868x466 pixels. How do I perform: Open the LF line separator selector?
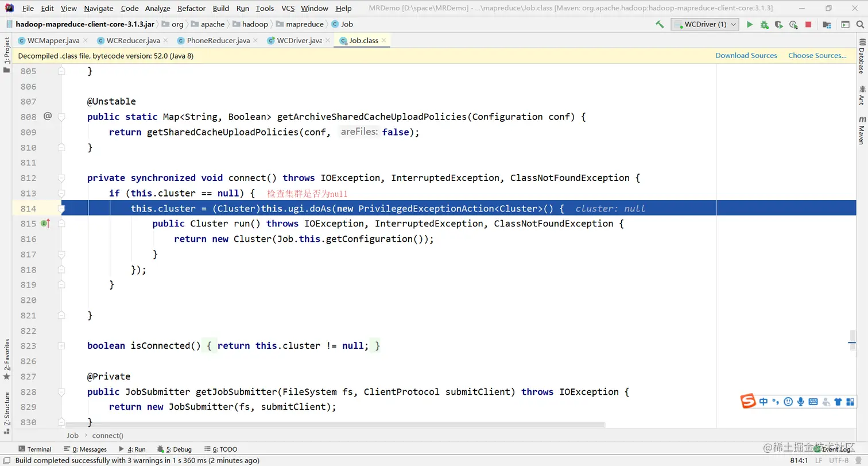pos(818,460)
